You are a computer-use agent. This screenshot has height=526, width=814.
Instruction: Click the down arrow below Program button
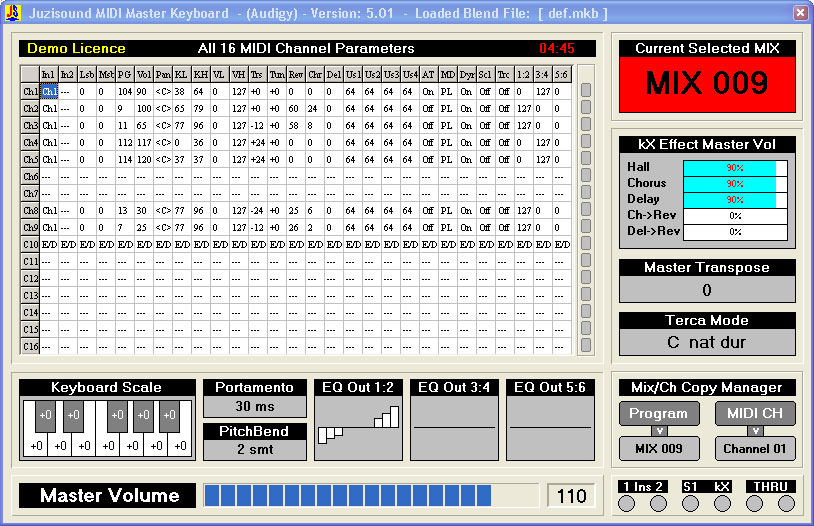click(x=658, y=431)
